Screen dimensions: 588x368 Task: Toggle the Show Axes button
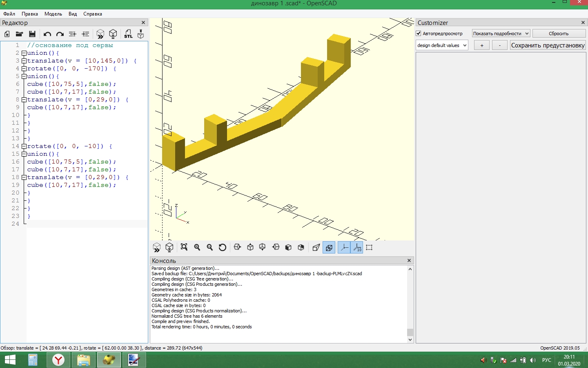pyautogui.click(x=344, y=247)
